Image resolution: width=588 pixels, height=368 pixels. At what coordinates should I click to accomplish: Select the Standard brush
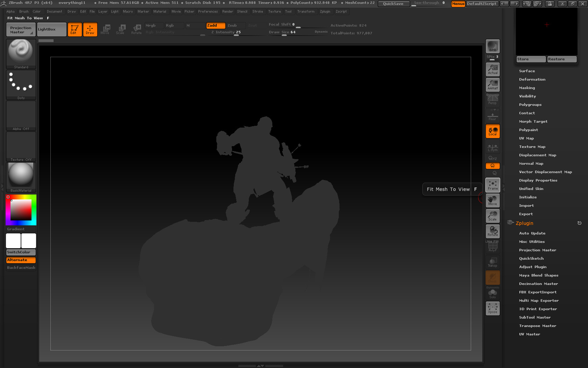pos(21,53)
